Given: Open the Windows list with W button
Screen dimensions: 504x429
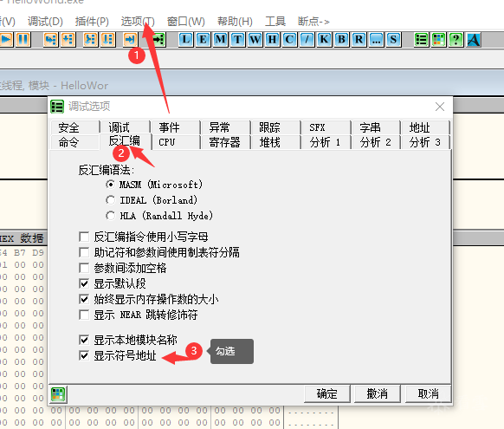Looking at the screenshot, I should coord(255,40).
